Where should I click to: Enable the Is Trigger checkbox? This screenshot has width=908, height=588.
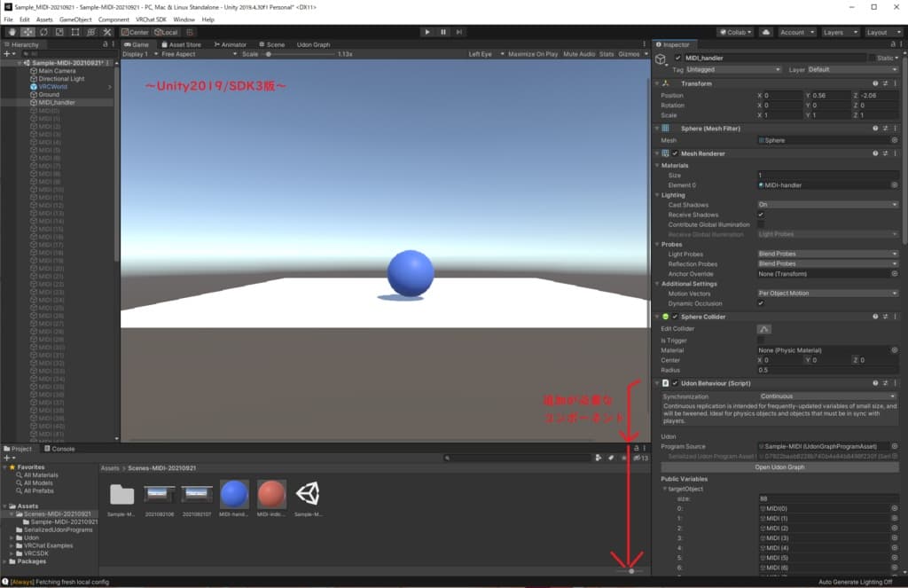761,340
